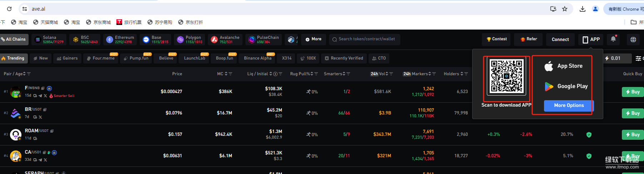Click the Google Play logo icon
This screenshot has height=174, width=644.
pos(549,86)
